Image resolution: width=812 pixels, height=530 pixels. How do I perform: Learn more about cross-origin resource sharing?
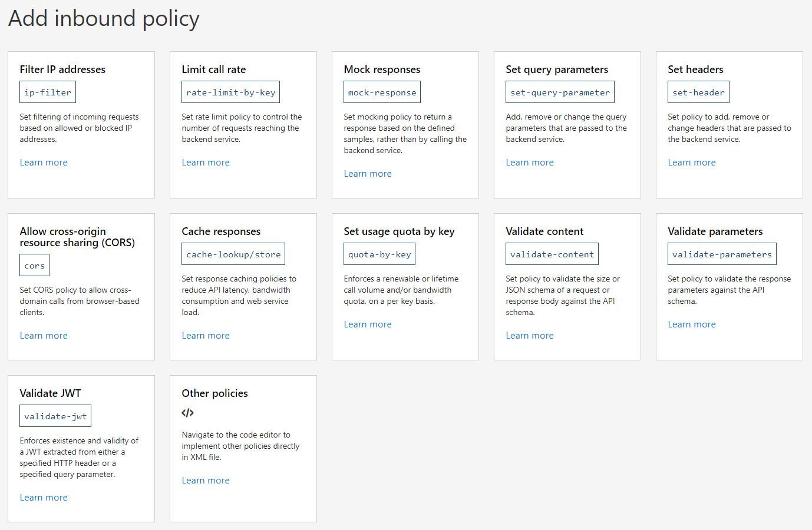(x=43, y=335)
